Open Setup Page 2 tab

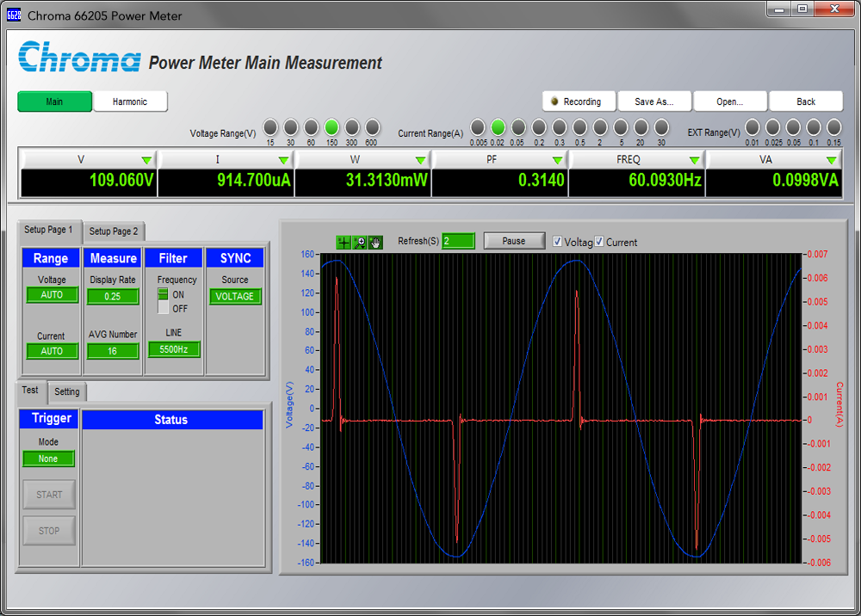click(114, 231)
